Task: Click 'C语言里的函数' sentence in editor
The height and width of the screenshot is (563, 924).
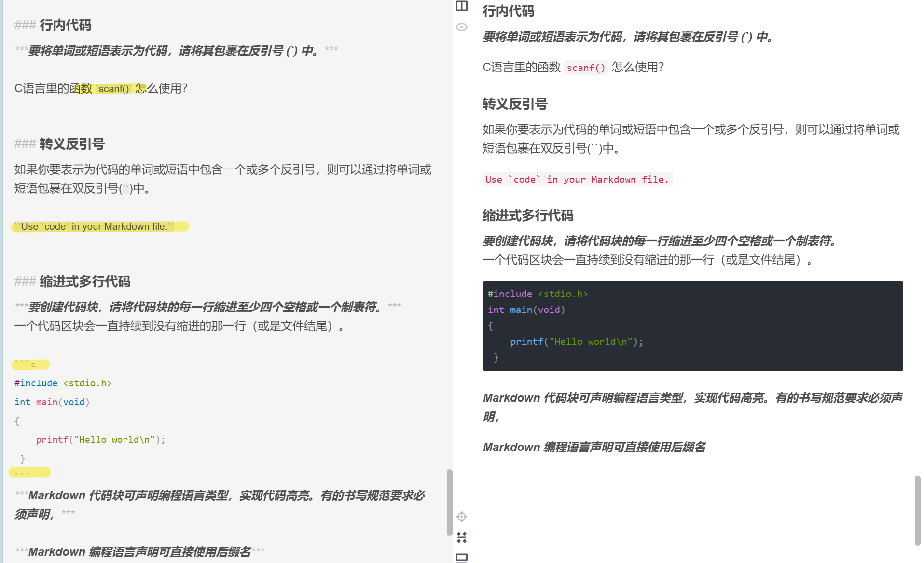Action: click(x=101, y=88)
